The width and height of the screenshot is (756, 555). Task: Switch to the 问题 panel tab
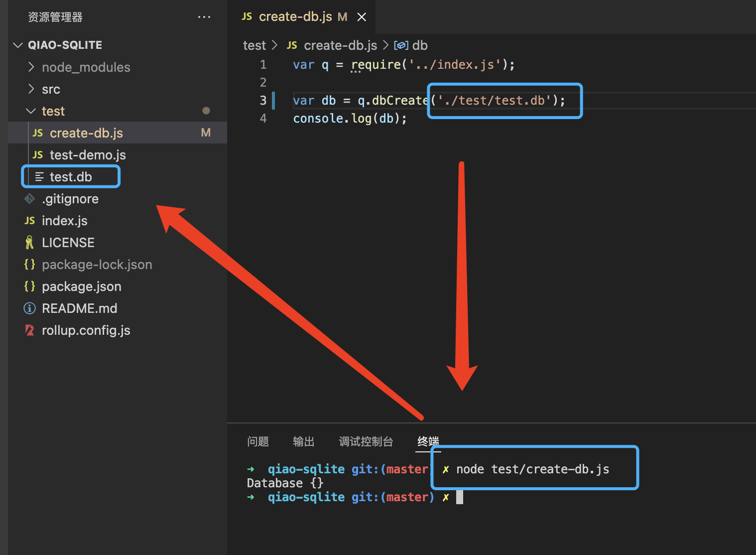tap(258, 441)
